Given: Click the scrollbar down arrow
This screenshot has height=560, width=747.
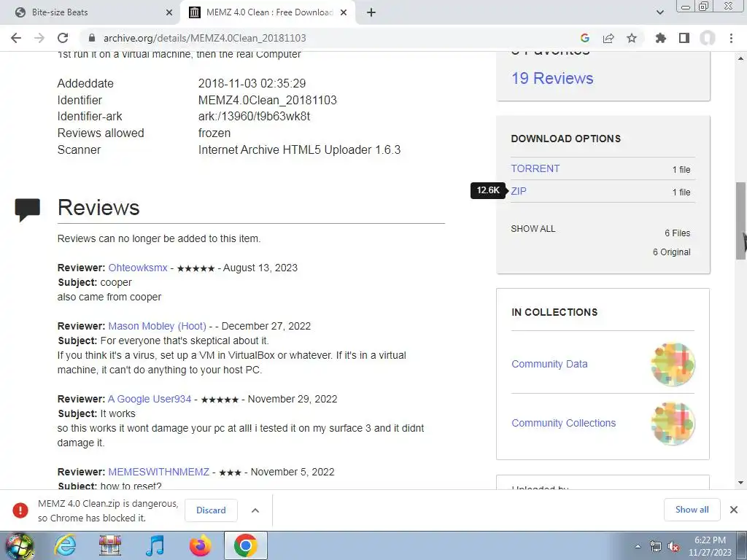Looking at the screenshot, I should (741, 483).
